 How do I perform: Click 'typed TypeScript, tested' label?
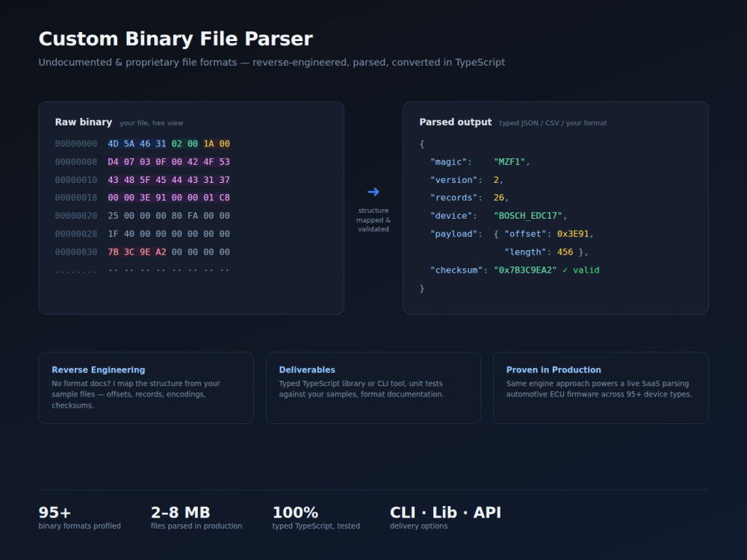316,526
